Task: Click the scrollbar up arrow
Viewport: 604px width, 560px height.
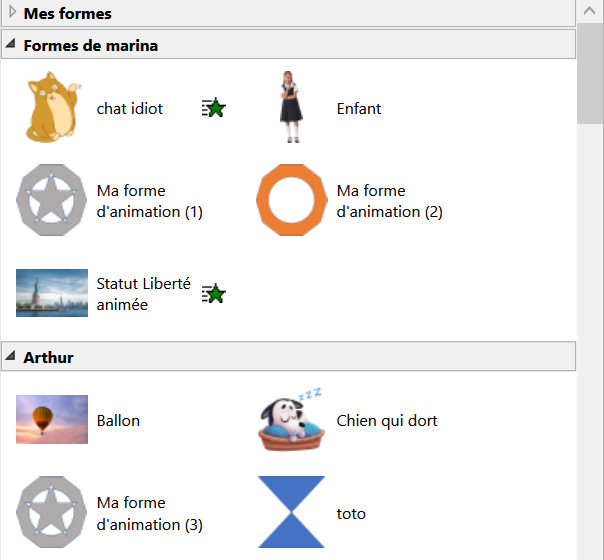Action: [x=591, y=12]
